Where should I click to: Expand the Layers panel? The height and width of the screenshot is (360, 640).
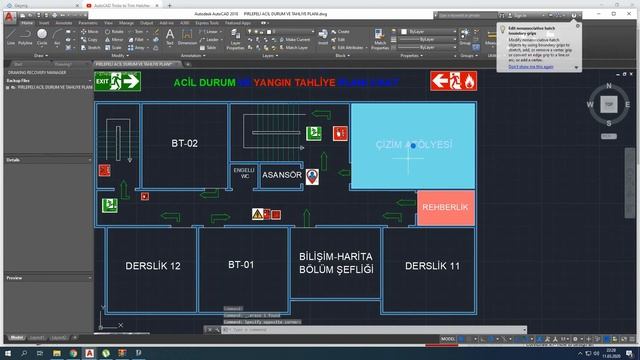[270, 56]
